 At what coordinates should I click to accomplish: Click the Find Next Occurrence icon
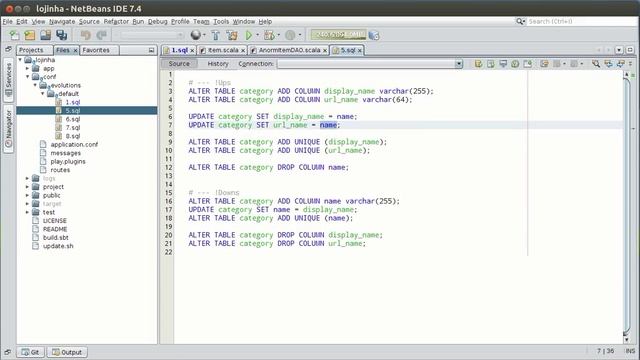pyautogui.click(x=620, y=64)
